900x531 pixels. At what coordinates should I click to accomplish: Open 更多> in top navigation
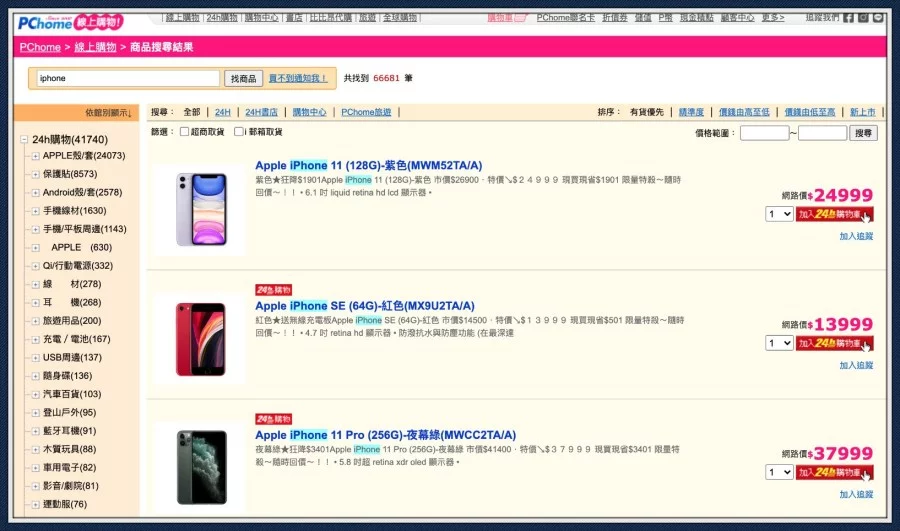tap(773, 18)
